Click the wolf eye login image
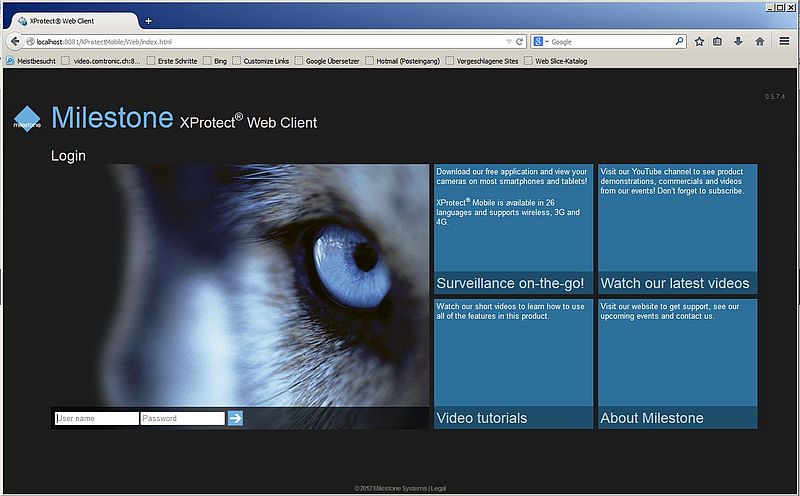 click(240, 285)
